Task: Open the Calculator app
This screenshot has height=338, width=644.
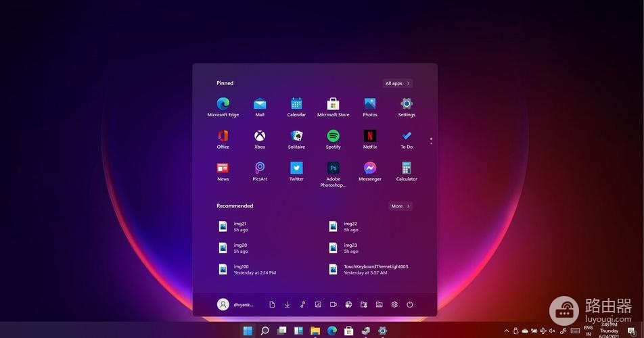Action: click(406, 172)
